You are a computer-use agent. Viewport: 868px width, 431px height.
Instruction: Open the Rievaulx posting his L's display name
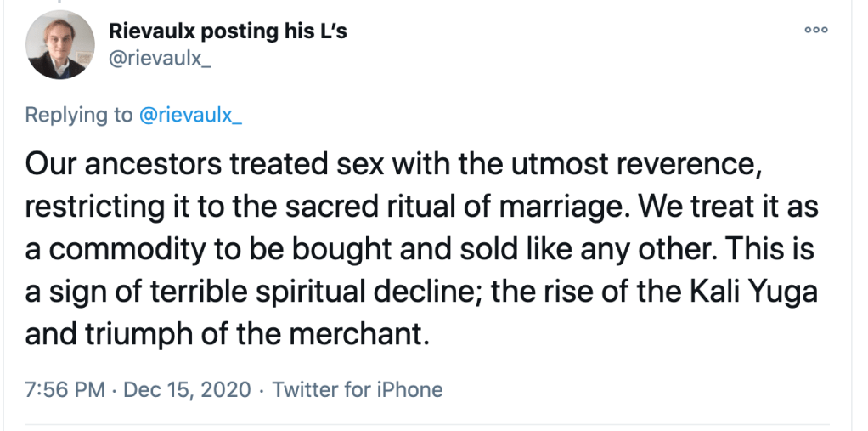[x=228, y=32]
